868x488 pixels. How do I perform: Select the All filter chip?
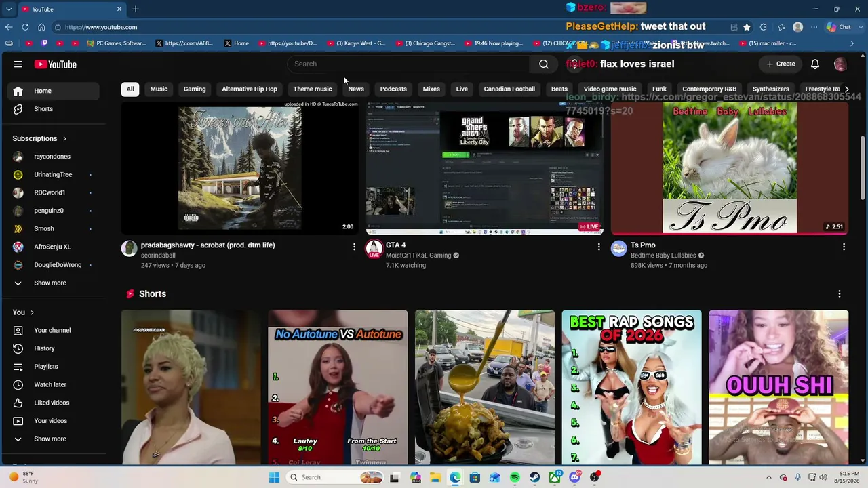(130, 89)
